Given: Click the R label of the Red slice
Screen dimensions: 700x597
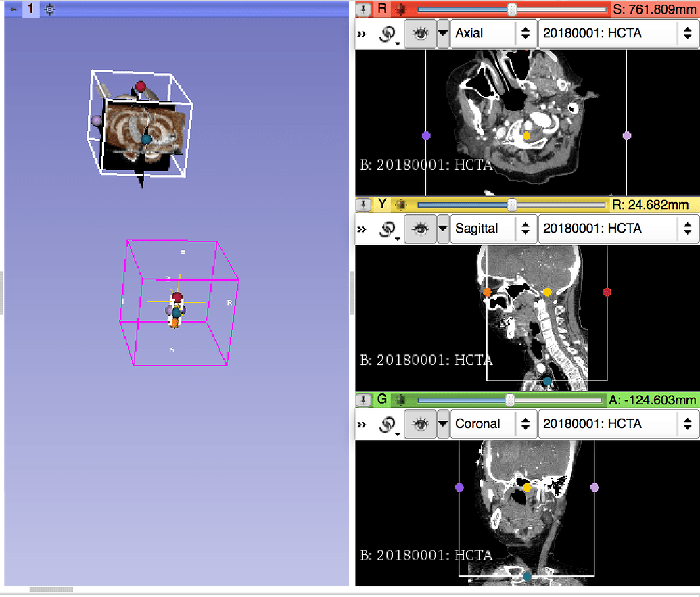Looking at the screenshot, I should 382,9.
